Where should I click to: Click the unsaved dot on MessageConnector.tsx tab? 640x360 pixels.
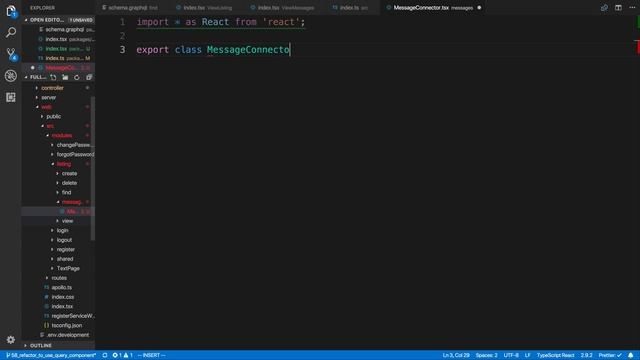pos(479,8)
